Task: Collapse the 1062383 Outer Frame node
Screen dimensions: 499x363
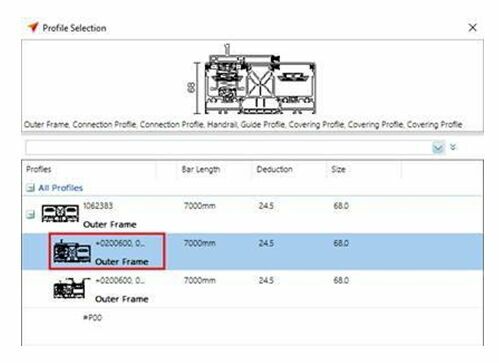Action: point(30,214)
